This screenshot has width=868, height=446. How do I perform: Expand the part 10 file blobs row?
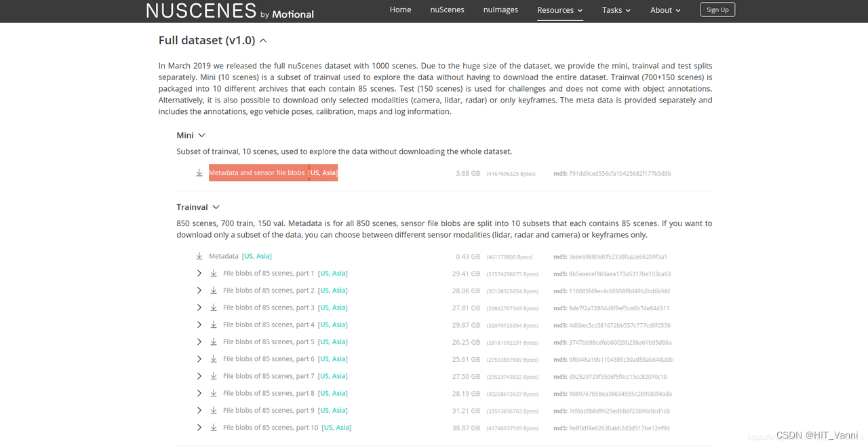point(199,428)
